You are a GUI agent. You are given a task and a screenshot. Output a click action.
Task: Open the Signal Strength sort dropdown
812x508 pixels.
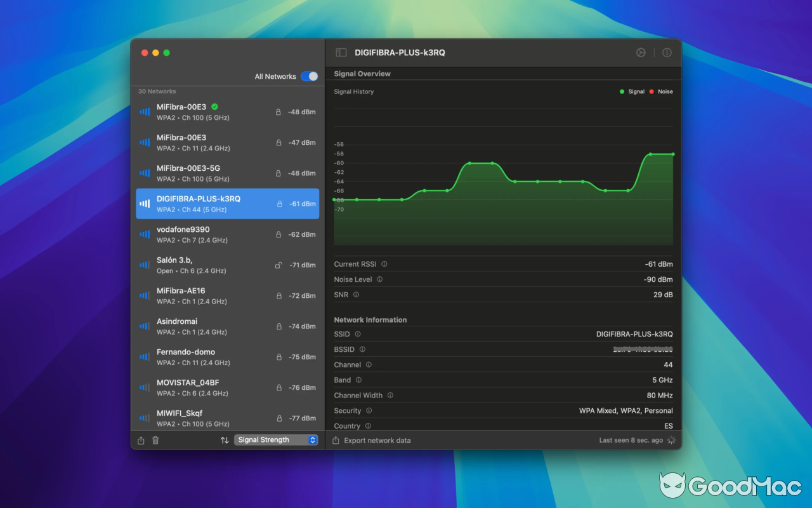pos(276,439)
